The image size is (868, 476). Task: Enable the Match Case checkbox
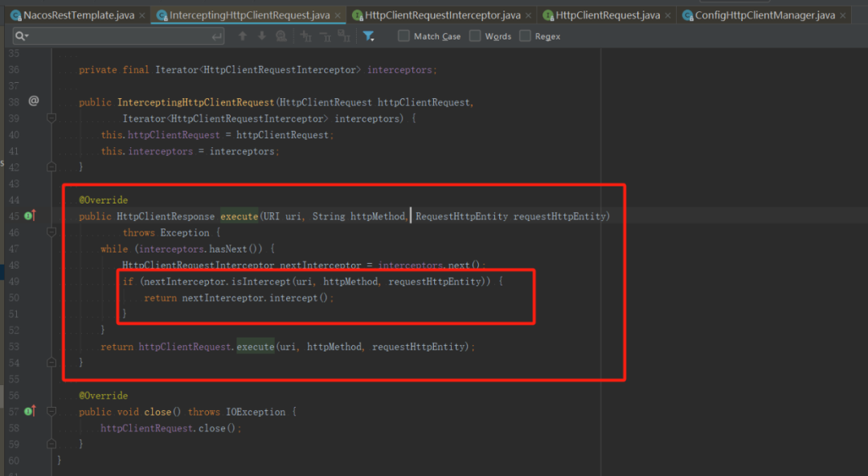tap(404, 36)
